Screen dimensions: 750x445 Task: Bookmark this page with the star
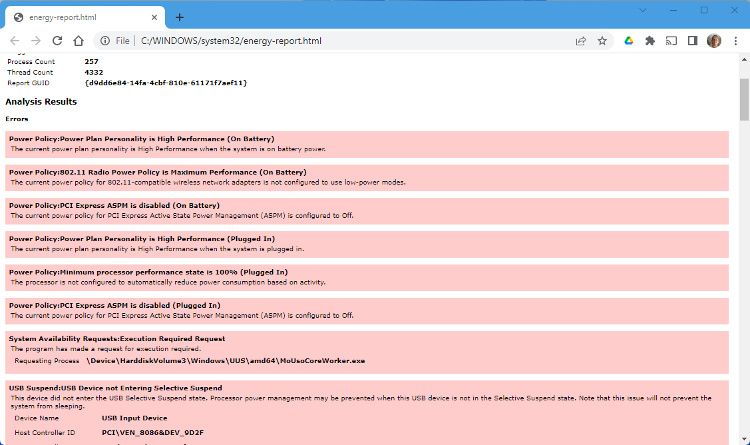click(602, 41)
